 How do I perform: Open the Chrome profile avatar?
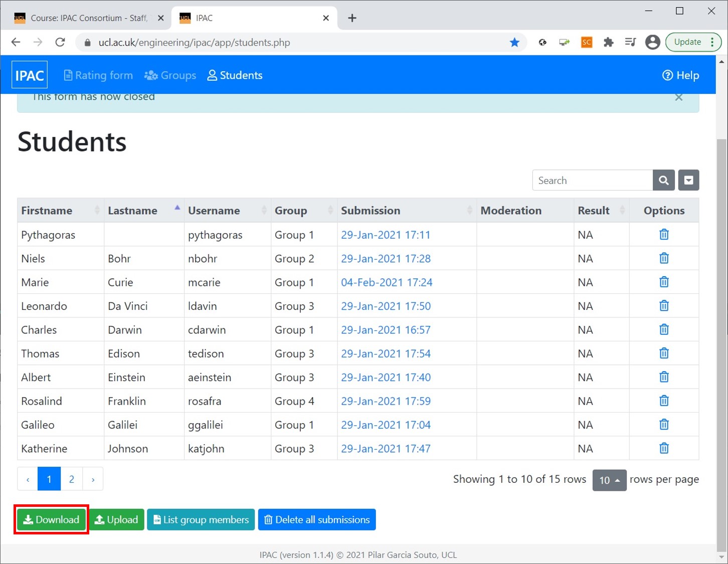tap(652, 43)
